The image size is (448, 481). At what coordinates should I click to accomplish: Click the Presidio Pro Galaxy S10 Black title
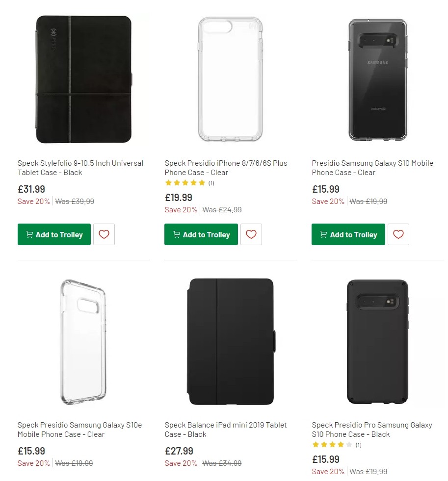[x=372, y=430]
